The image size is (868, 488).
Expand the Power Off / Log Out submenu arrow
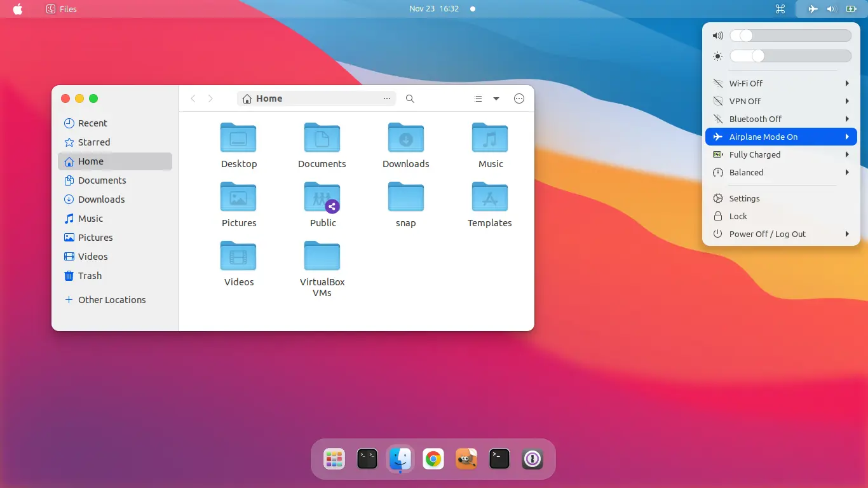point(847,234)
